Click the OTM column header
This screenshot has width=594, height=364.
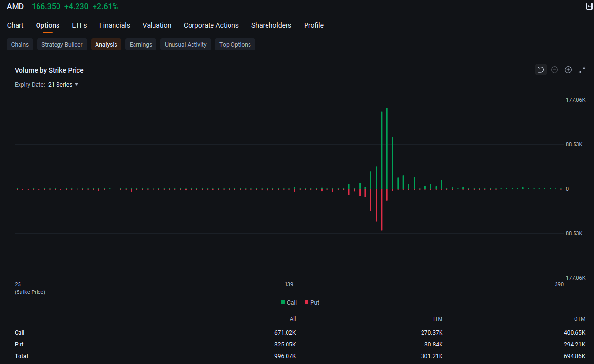coord(580,319)
